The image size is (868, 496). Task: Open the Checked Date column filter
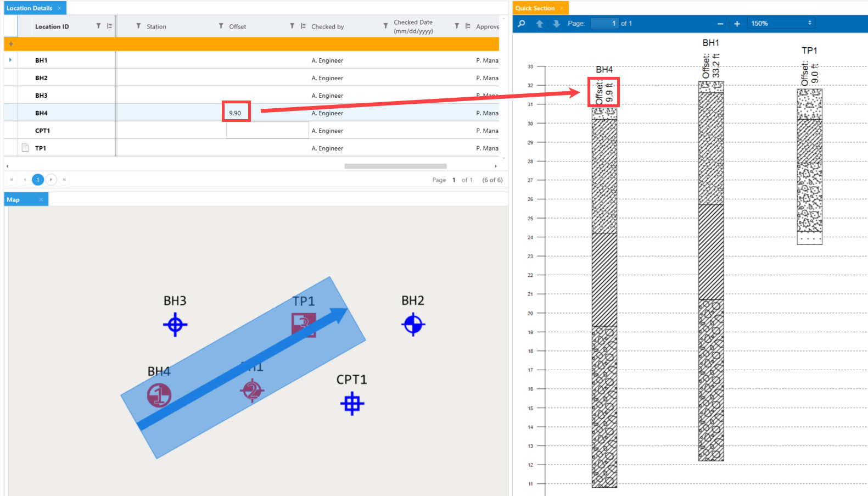coord(457,26)
